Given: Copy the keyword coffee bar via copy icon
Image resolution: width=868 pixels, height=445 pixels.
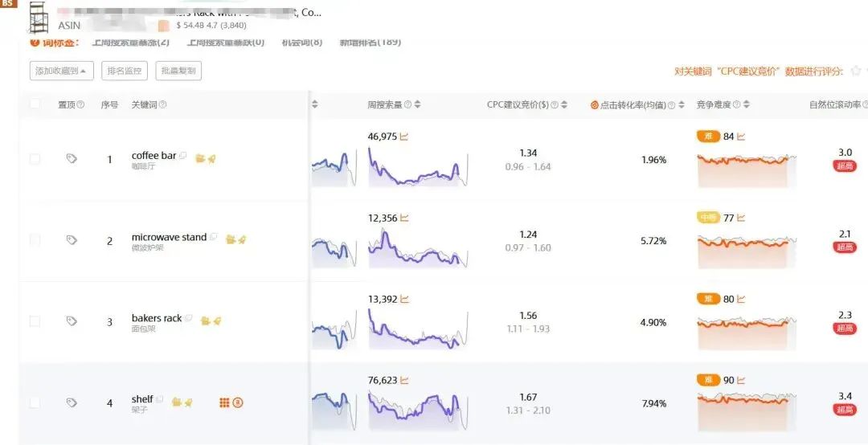Looking at the screenshot, I should (x=183, y=156).
